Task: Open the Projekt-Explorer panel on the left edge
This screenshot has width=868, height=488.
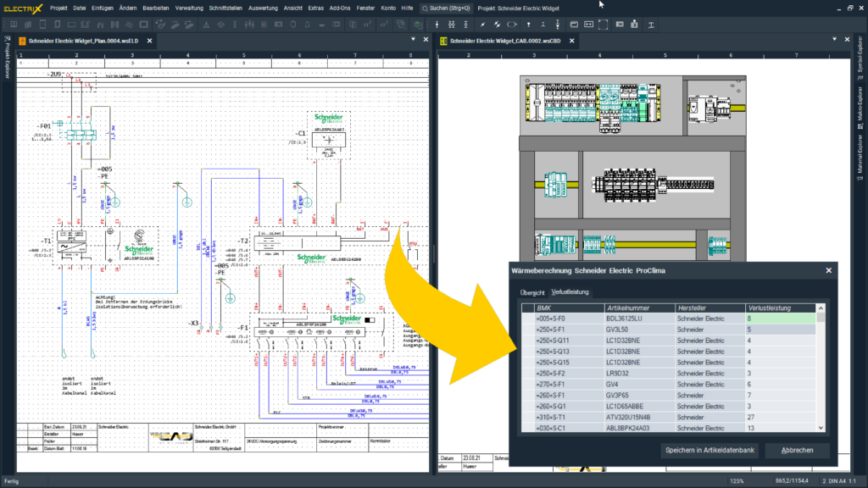Action: pyautogui.click(x=6, y=59)
